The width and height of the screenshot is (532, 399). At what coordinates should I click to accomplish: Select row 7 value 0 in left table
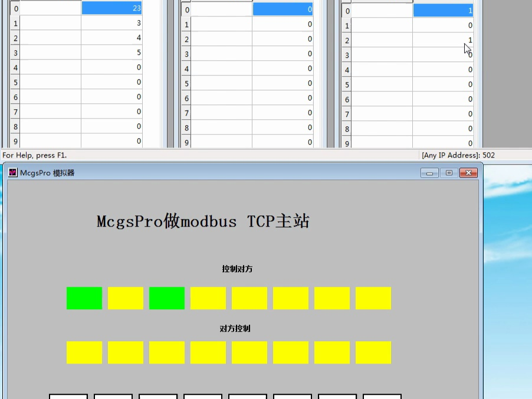pyautogui.click(x=111, y=112)
